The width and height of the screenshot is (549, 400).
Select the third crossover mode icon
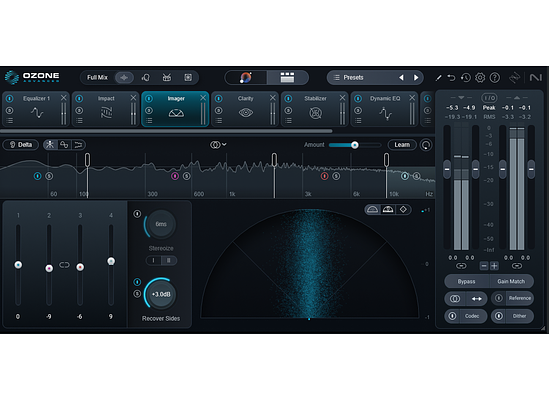[x=78, y=145]
